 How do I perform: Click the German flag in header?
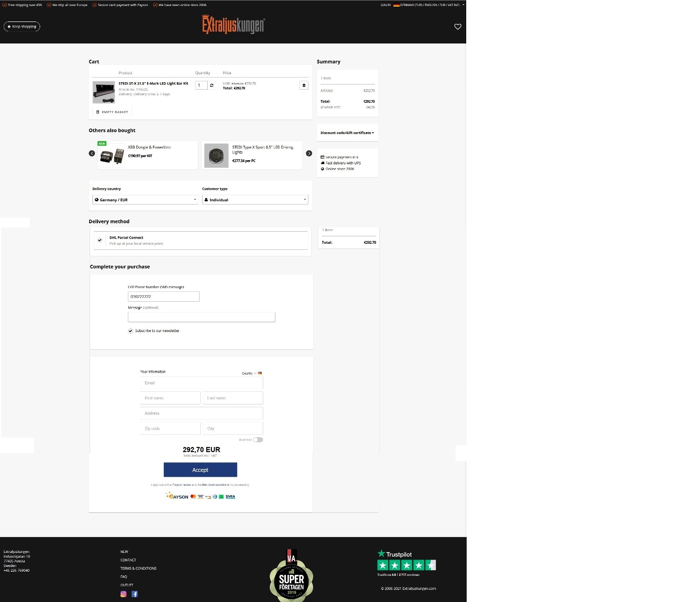click(x=396, y=5)
